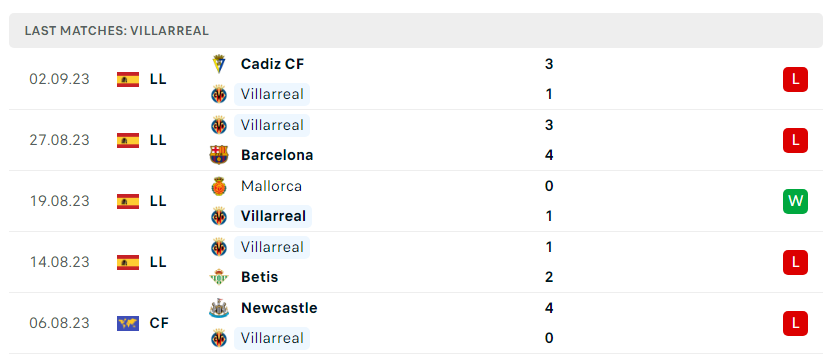Click the Cadiz CF club crest
The height and width of the screenshot is (362, 827).
click(x=218, y=64)
